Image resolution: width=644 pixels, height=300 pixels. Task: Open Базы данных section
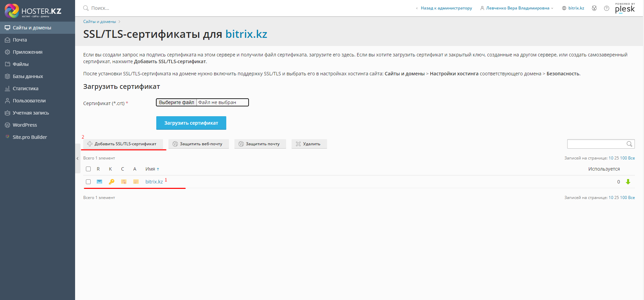pos(38,76)
